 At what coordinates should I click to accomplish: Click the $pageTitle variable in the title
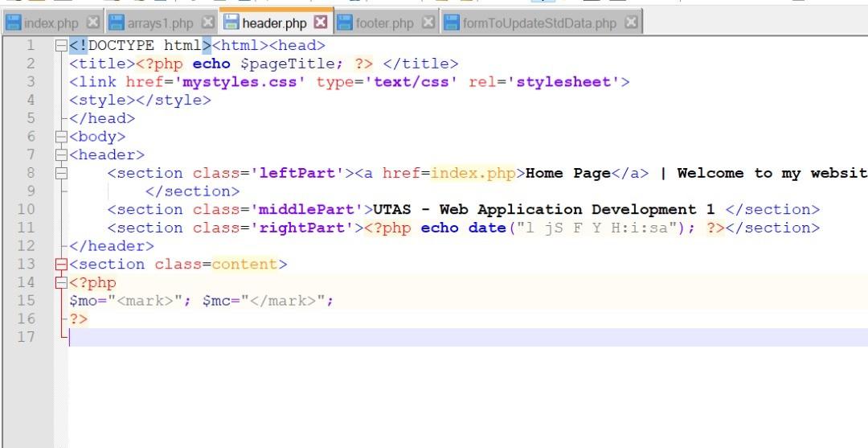click(x=288, y=64)
